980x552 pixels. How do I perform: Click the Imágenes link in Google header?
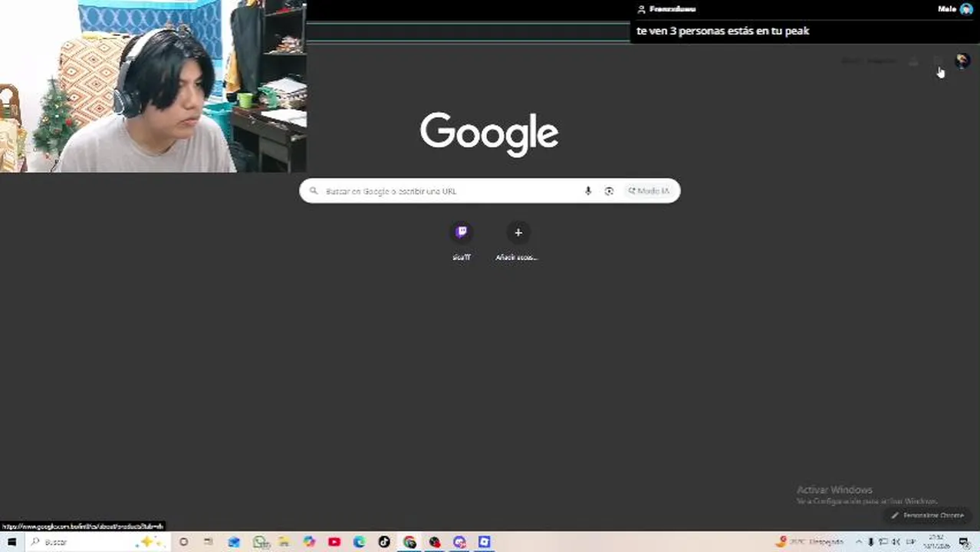tap(881, 61)
